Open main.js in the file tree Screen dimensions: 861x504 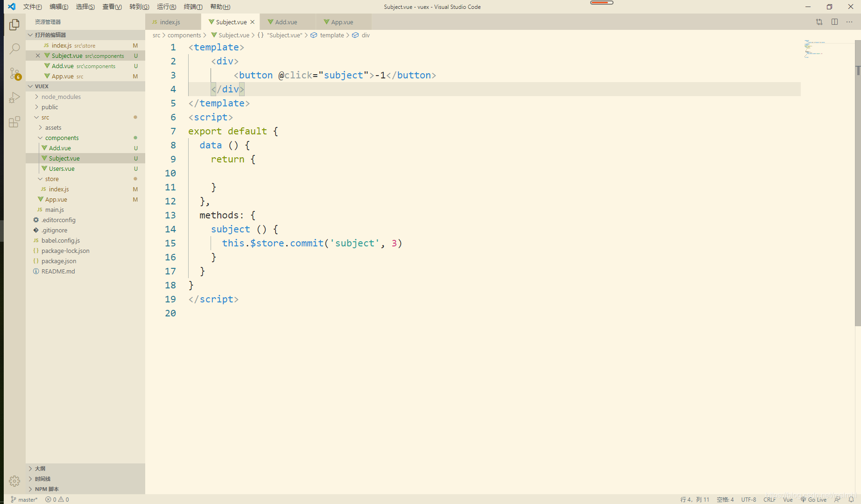click(85, 210)
